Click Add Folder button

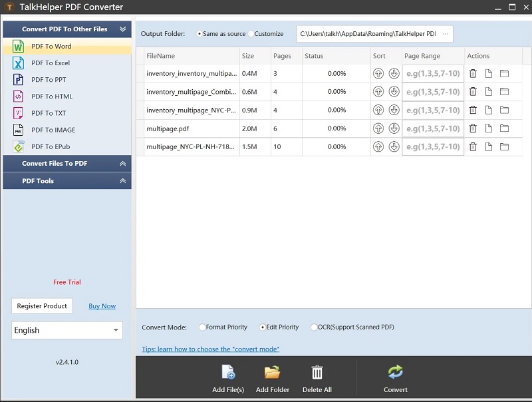pyautogui.click(x=273, y=379)
